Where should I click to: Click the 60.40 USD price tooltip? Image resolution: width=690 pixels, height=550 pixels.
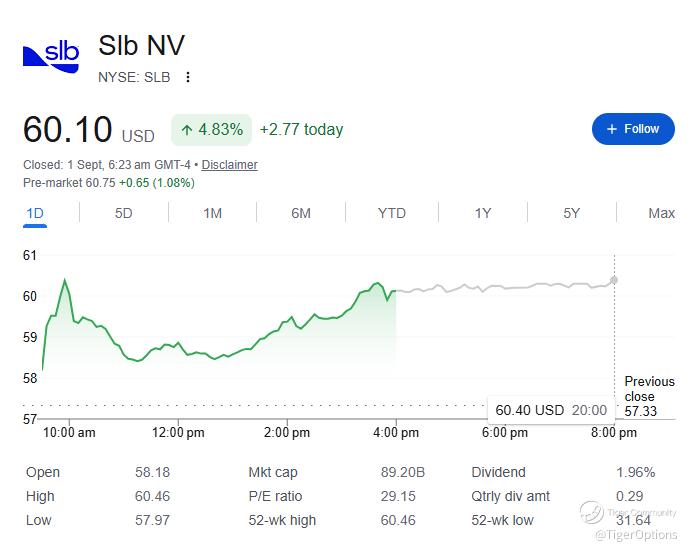pyautogui.click(x=551, y=410)
